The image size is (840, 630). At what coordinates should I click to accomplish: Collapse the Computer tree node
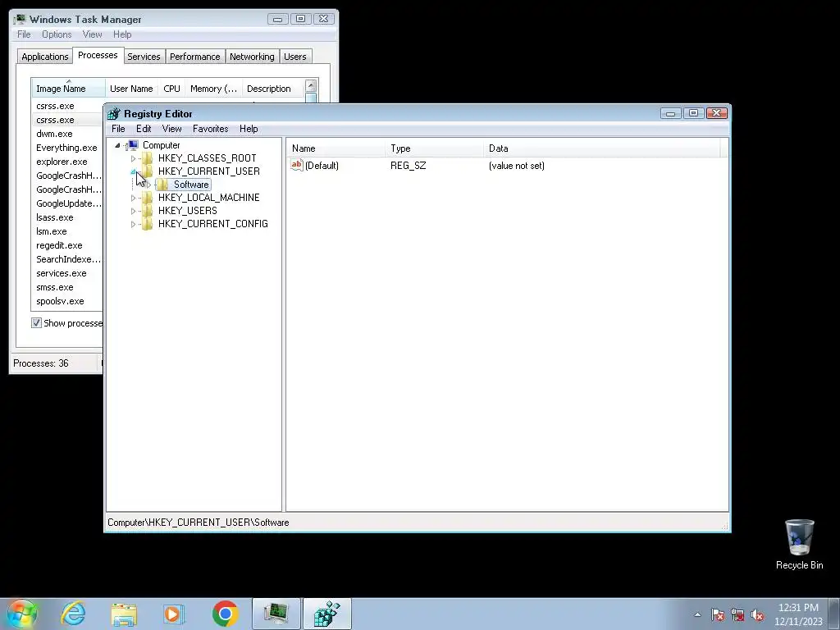(x=118, y=145)
